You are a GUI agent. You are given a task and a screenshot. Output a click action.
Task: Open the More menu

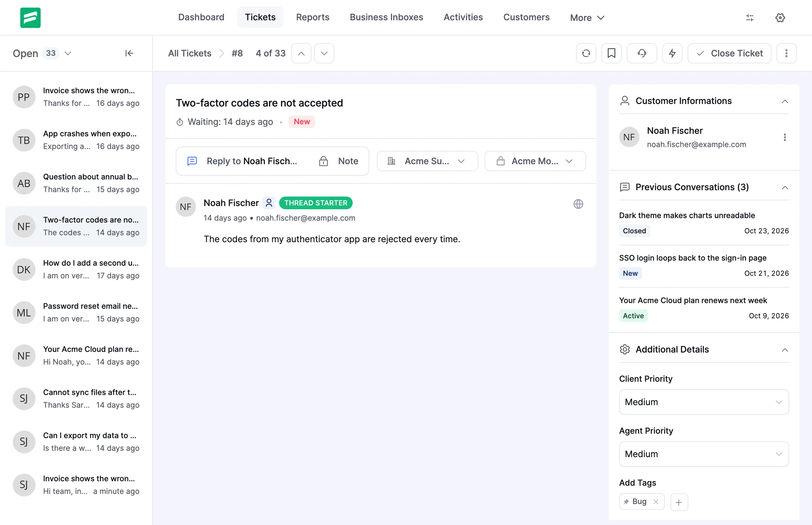587,18
